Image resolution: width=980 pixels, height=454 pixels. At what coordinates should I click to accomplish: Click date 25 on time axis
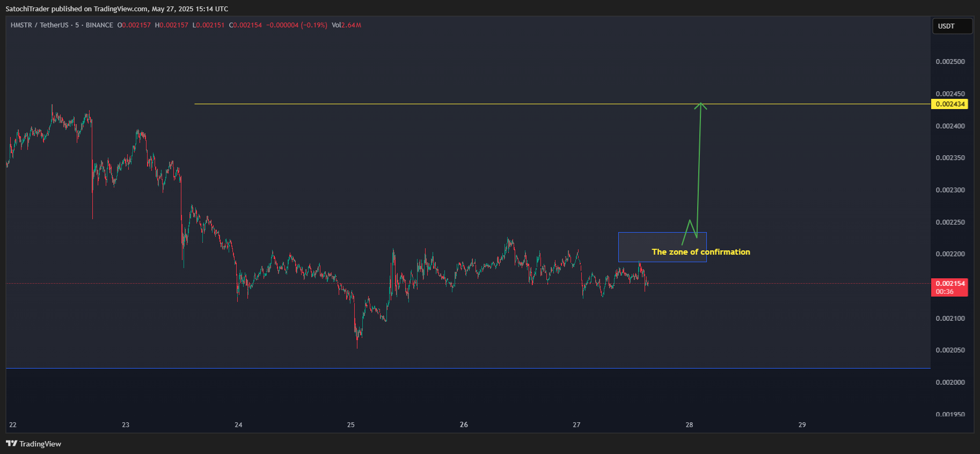(x=351, y=425)
